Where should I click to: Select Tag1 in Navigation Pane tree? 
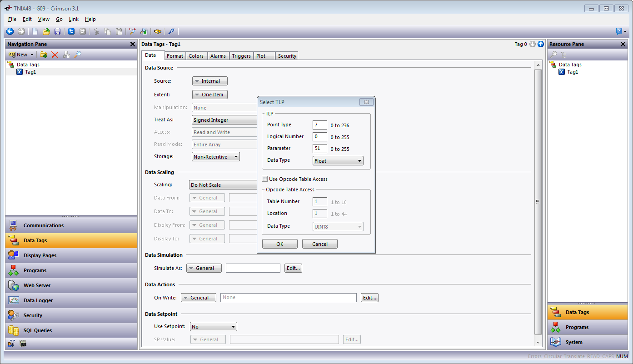coord(30,72)
